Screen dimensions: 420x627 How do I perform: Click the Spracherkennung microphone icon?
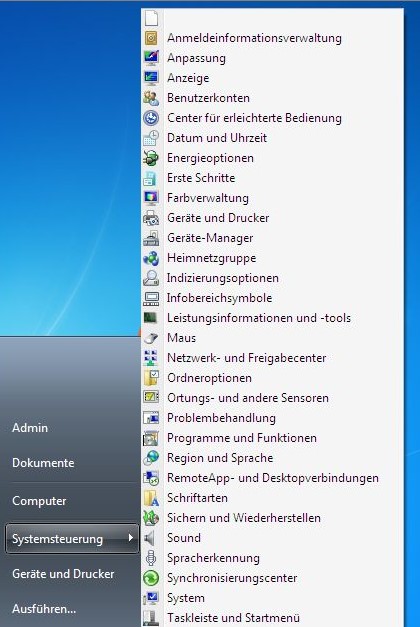coord(151,558)
